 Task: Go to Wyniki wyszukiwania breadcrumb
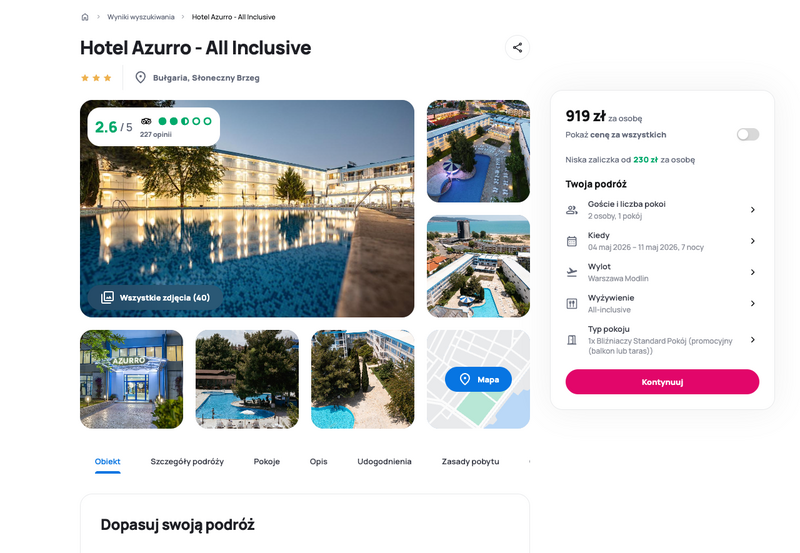(140, 17)
